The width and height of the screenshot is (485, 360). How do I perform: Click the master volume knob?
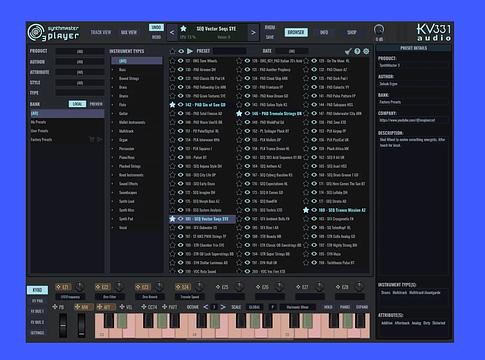[379, 30]
